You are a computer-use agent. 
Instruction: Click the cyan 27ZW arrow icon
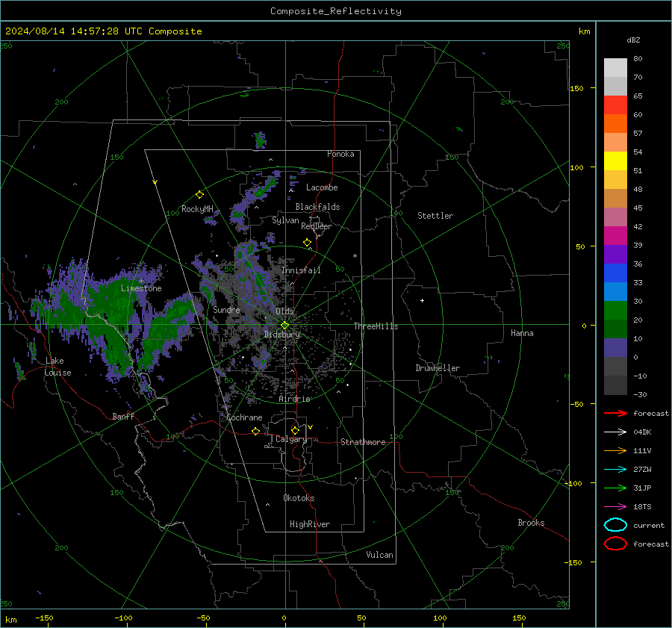(615, 470)
